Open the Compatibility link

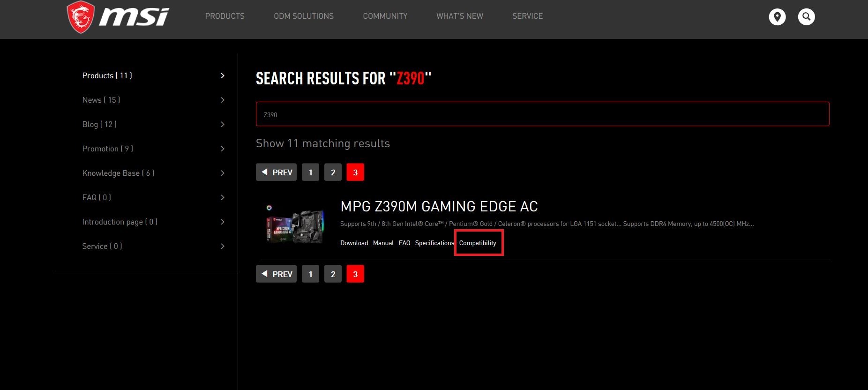pyautogui.click(x=478, y=243)
